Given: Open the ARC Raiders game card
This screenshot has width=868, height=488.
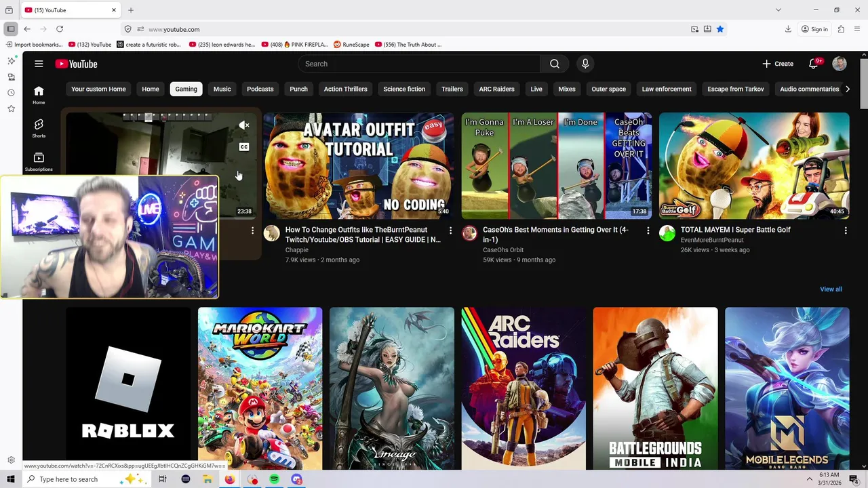Looking at the screenshot, I should tap(524, 388).
